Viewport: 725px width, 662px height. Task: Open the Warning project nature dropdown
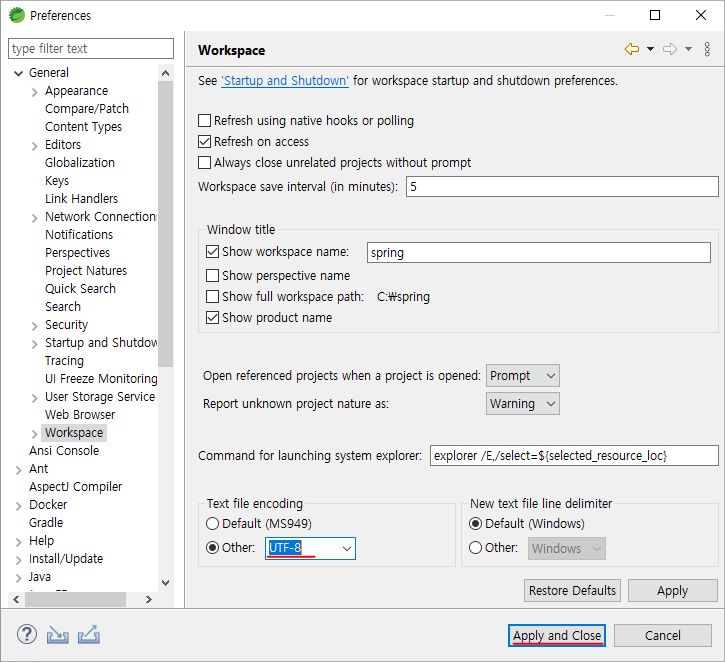click(x=522, y=404)
